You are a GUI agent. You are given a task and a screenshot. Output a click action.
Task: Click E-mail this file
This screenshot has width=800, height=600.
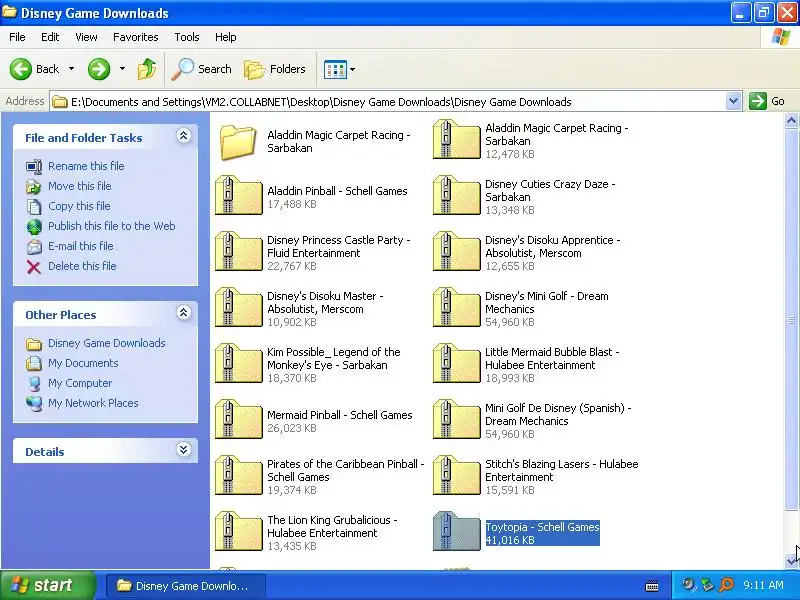(81, 246)
